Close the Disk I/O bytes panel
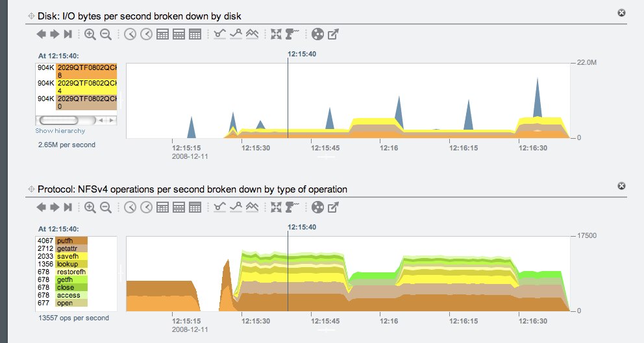This screenshot has width=644, height=343. 621,12
